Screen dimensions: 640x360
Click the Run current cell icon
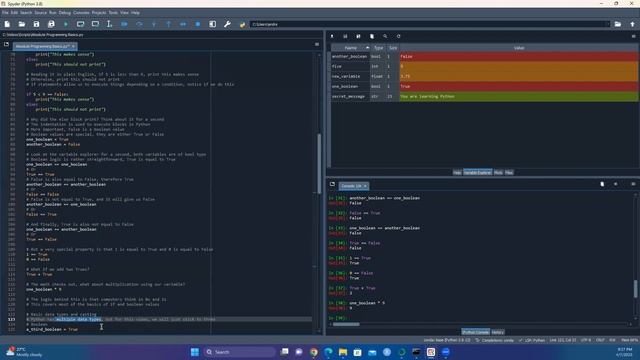(x=80, y=24)
